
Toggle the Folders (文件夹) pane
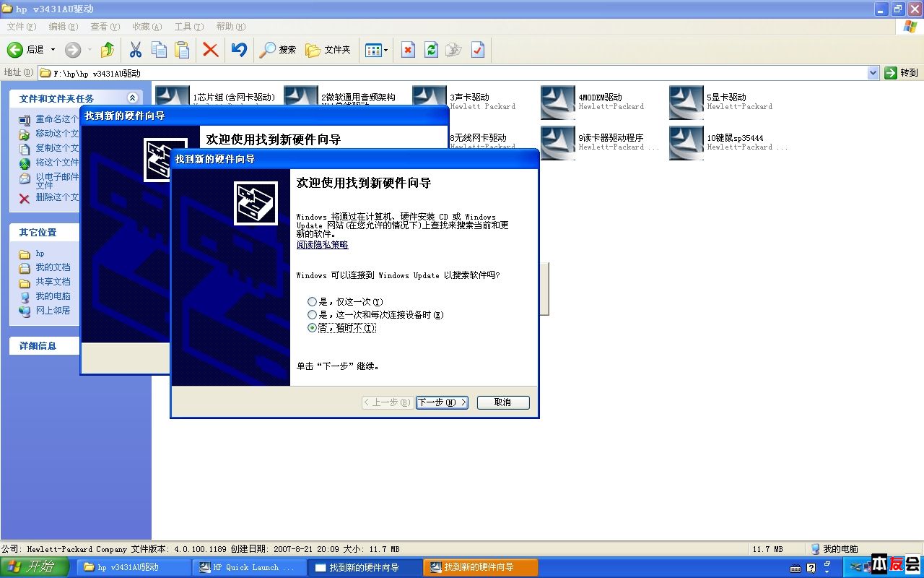328,50
